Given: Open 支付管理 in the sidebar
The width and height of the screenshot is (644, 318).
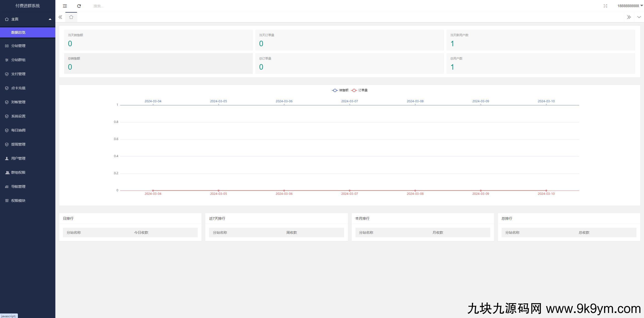Looking at the screenshot, I should tap(28, 74).
